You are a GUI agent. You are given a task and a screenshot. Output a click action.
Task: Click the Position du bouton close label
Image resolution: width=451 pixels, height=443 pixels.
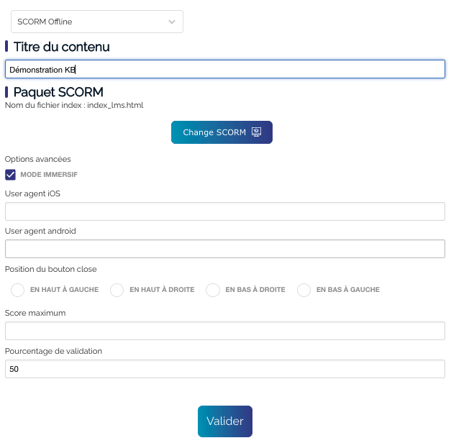click(x=51, y=269)
